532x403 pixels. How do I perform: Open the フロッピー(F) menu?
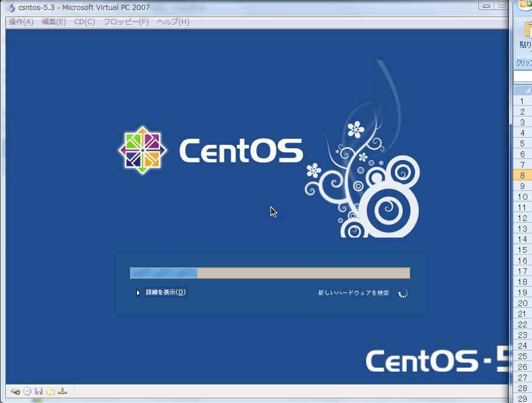(126, 22)
